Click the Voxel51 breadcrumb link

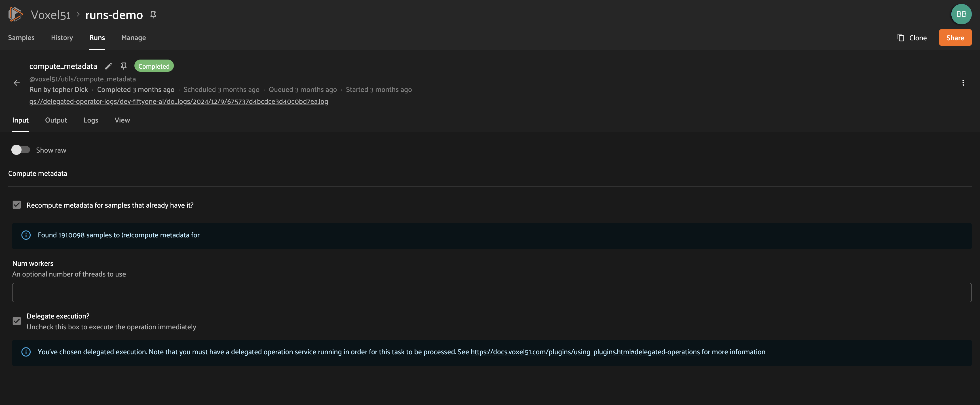50,15
